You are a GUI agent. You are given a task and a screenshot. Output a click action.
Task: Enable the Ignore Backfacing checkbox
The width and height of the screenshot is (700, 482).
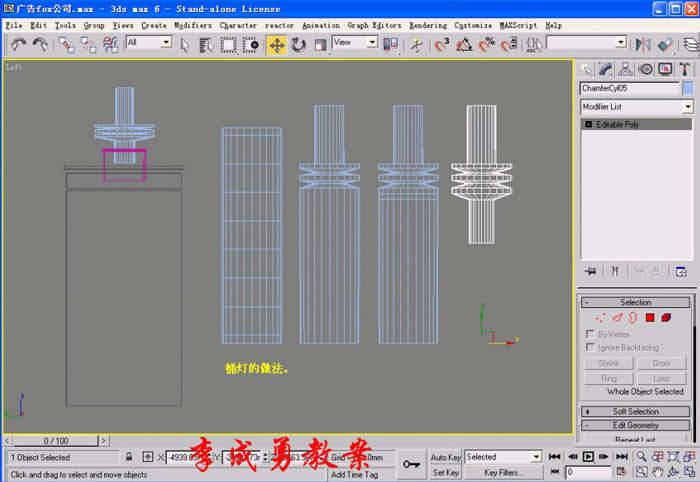(x=590, y=347)
